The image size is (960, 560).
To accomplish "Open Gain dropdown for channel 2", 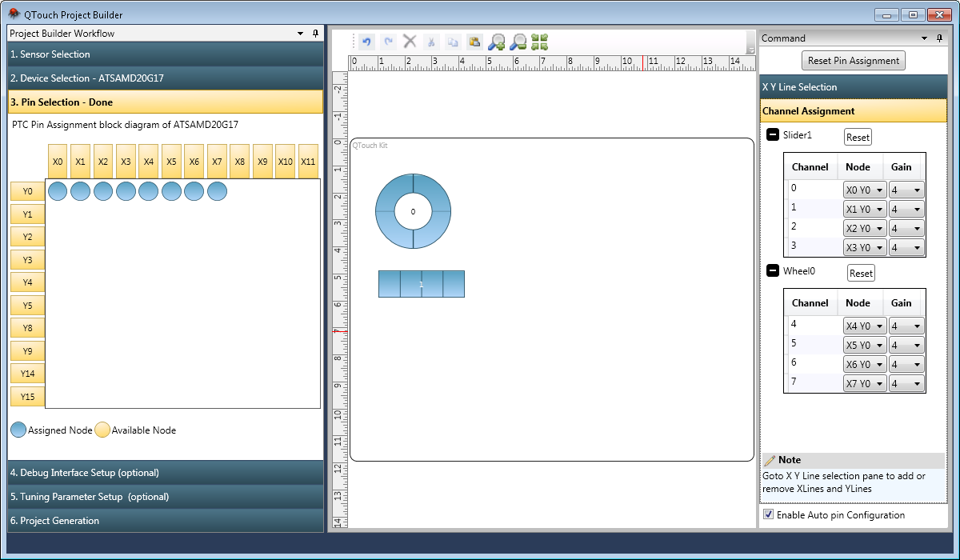I will pos(906,229).
